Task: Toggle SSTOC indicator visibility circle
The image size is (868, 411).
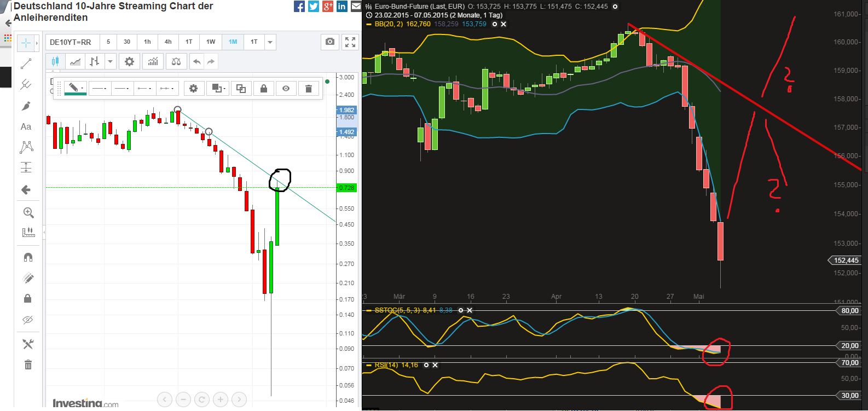Action: pos(461,310)
